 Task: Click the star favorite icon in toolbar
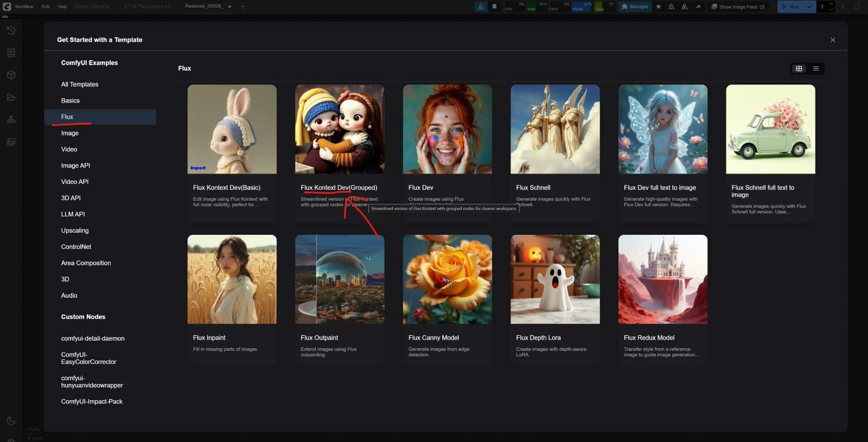coord(659,7)
